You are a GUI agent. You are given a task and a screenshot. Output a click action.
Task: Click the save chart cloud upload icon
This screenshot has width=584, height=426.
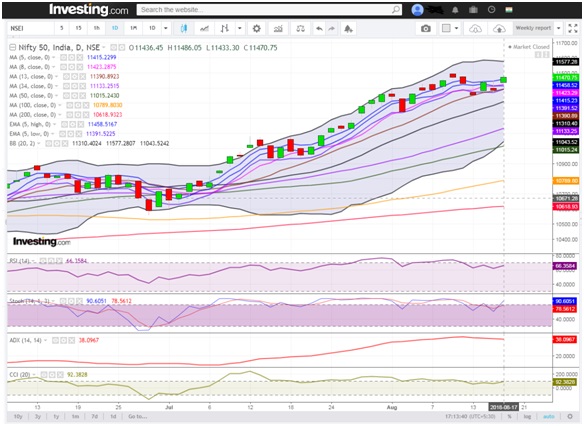tap(499, 28)
